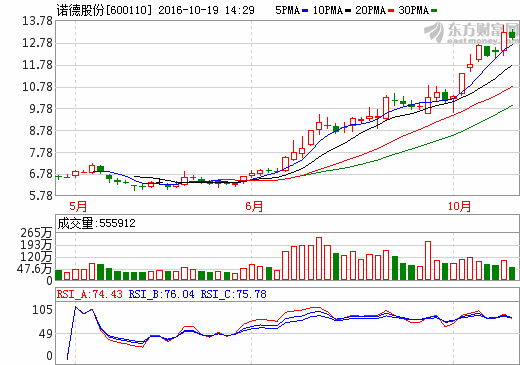This screenshot has width=520, height=365.
Task: Click the RSI_C:75.78 indicator label
Action: tap(233, 294)
